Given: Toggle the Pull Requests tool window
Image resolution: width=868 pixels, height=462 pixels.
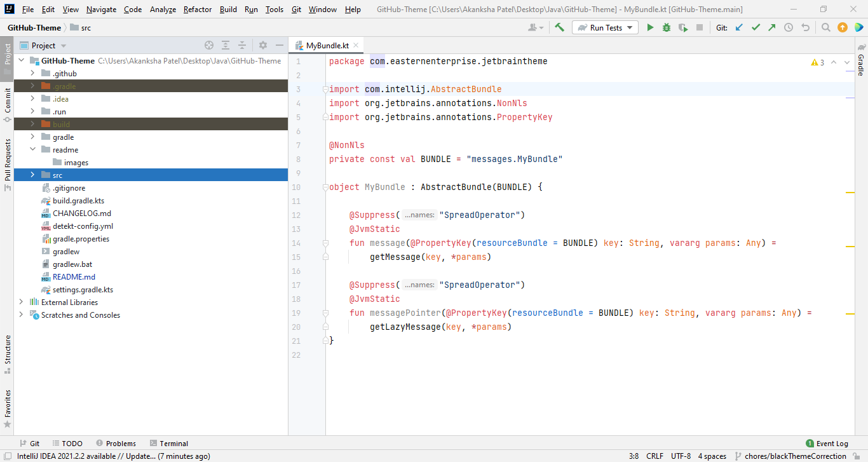Looking at the screenshot, I should point(7,165).
